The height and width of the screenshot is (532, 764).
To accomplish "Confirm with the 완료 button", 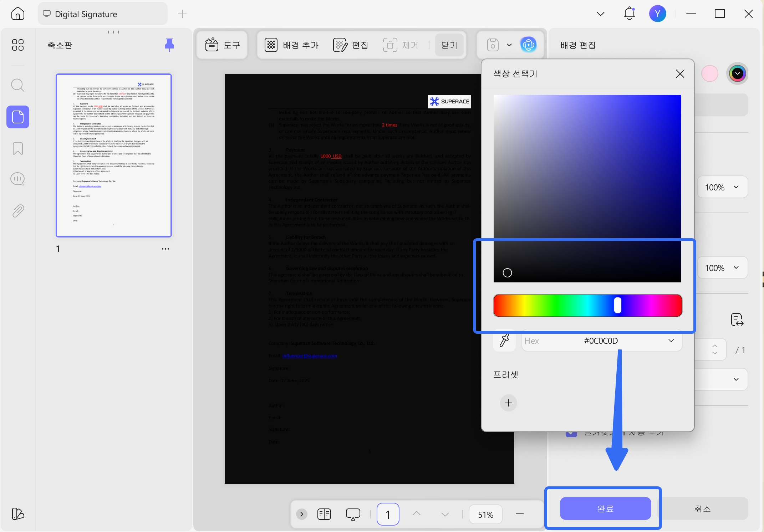I will coord(606,508).
